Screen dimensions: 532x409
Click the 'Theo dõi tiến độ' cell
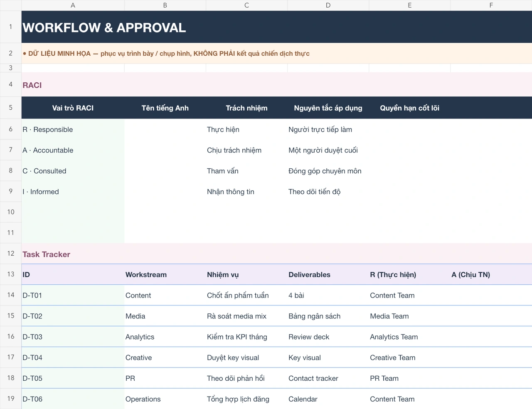point(328,192)
